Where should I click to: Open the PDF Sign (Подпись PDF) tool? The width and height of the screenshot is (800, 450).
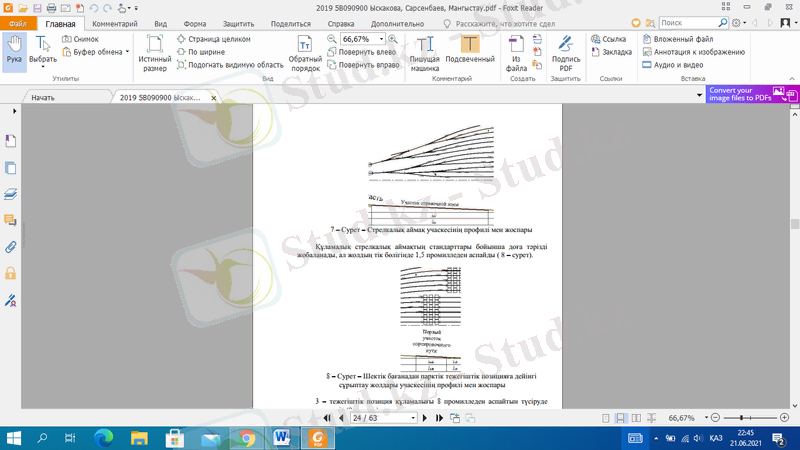point(566,52)
